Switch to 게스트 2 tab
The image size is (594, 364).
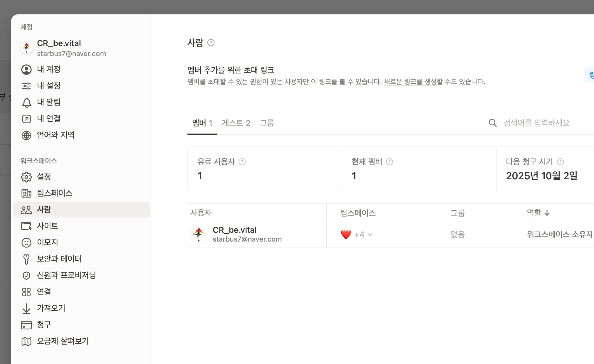(x=236, y=123)
